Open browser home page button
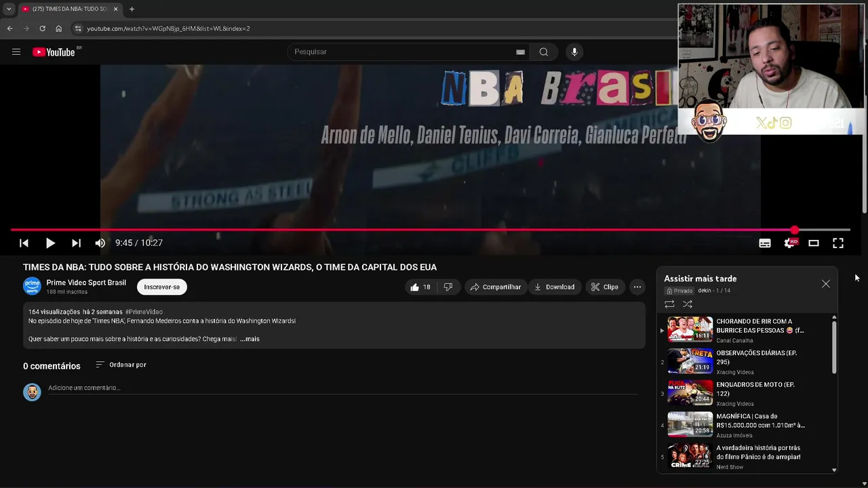868x488 pixels. point(58,28)
